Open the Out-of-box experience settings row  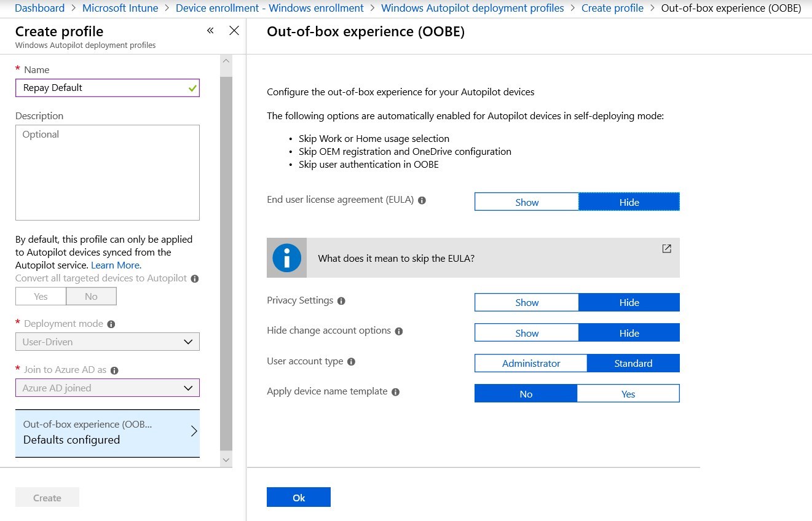108,433
